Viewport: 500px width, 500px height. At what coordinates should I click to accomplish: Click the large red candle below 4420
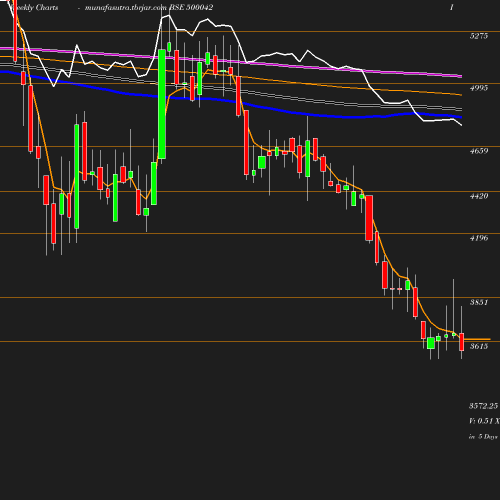click(369, 218)
